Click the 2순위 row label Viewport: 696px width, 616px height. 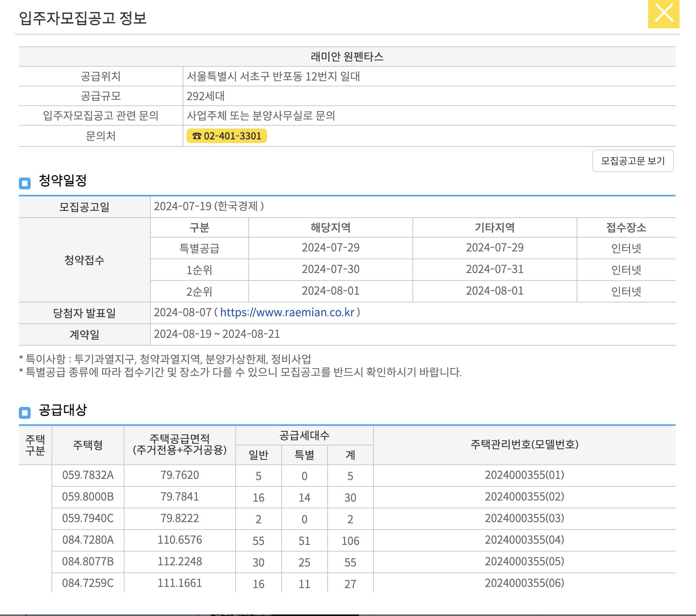199,291
